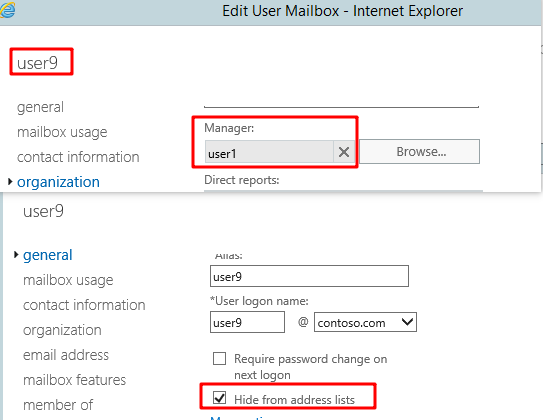Image resolution: width=543 pixels, height=420 pixels.
Task: Click the Alias field containing user9
Action: (x=309, y=276)
